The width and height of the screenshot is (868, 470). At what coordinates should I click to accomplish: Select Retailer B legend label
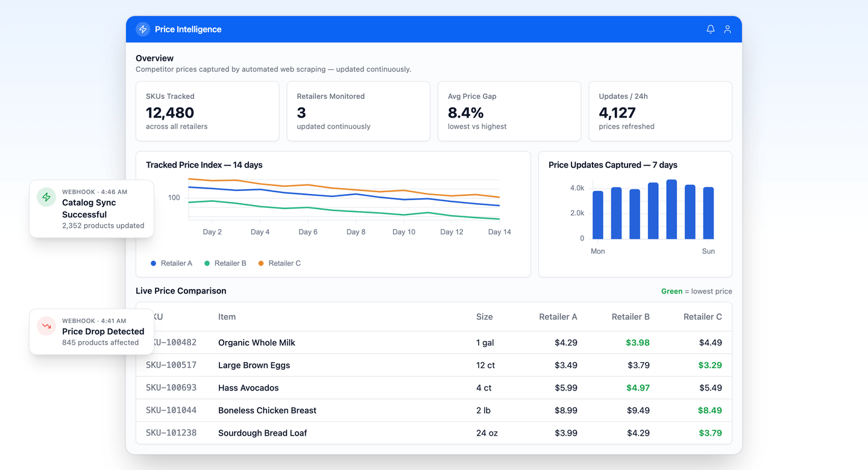[230, 263]
